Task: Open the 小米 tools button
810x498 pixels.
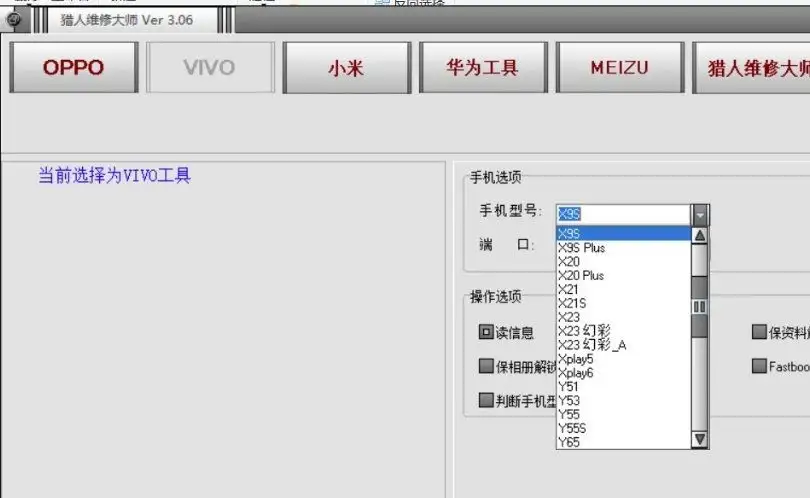Action: [x=347, y=68]
